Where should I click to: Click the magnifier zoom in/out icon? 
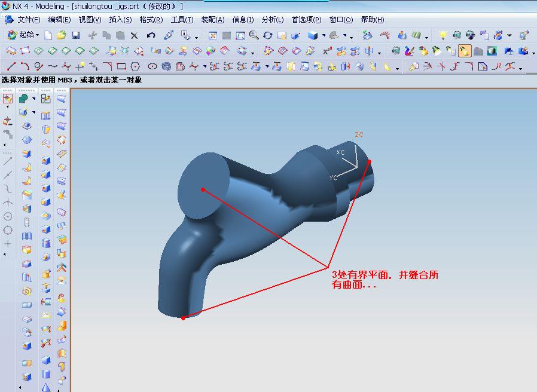[x=254, y=35]
